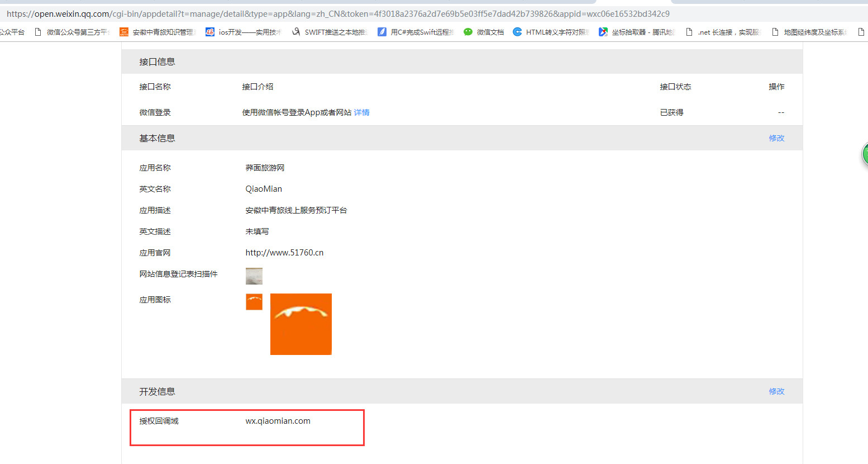The image size is (868, 464).
Task: Click the 接口状态 column header
Action: [675, 87]
